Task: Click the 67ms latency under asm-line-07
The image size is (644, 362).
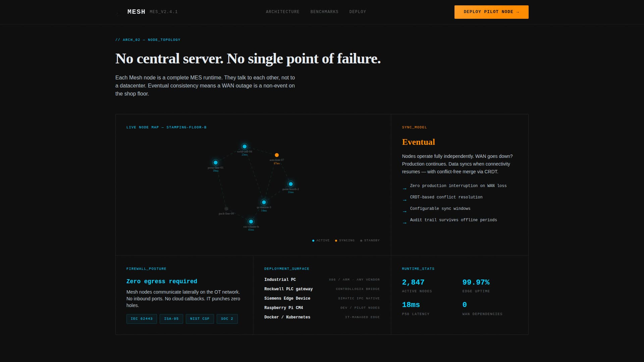Action: tap(277, 163)
